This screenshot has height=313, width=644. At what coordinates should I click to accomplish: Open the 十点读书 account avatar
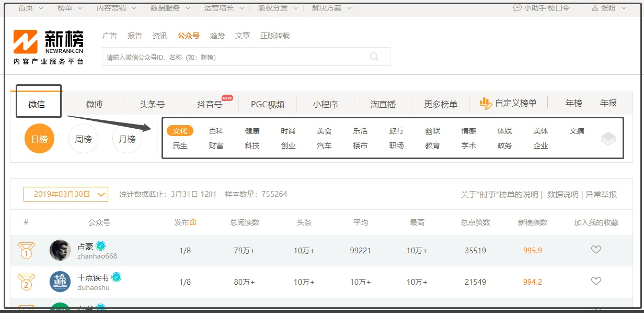60,282
